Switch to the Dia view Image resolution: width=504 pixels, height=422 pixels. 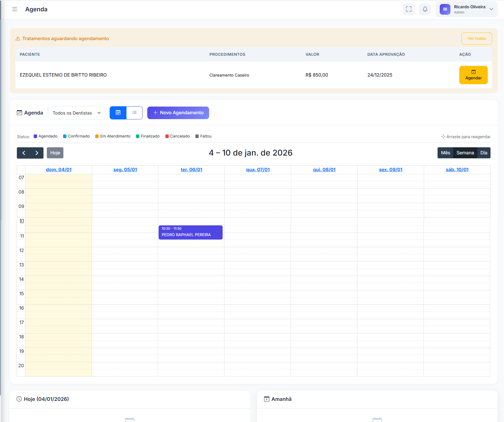(484, 153)
